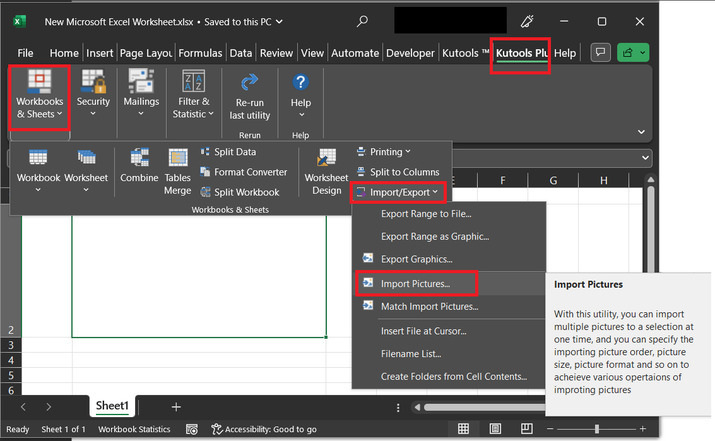Click the Split to Columns tool

tap(398, 172)
